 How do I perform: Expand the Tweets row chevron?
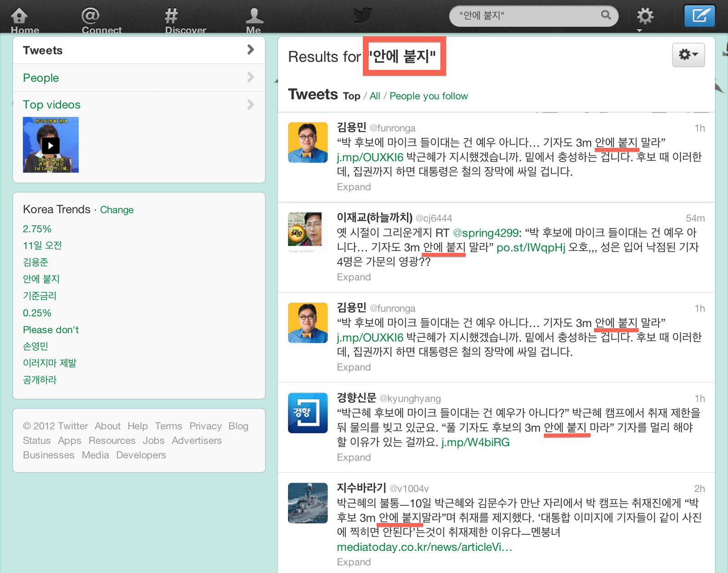point(250,50)
